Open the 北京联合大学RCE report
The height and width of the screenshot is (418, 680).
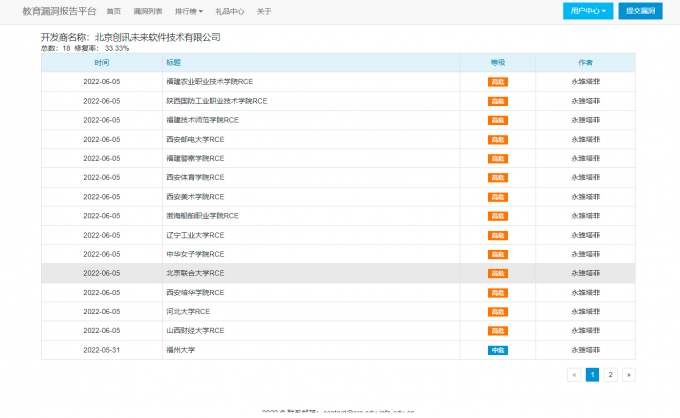195,274
